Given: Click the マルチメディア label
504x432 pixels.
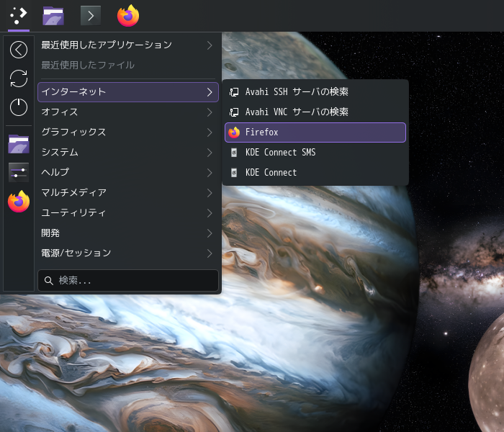Looking at the screenshot, I should pyautogui.click(x=74, y=192).
